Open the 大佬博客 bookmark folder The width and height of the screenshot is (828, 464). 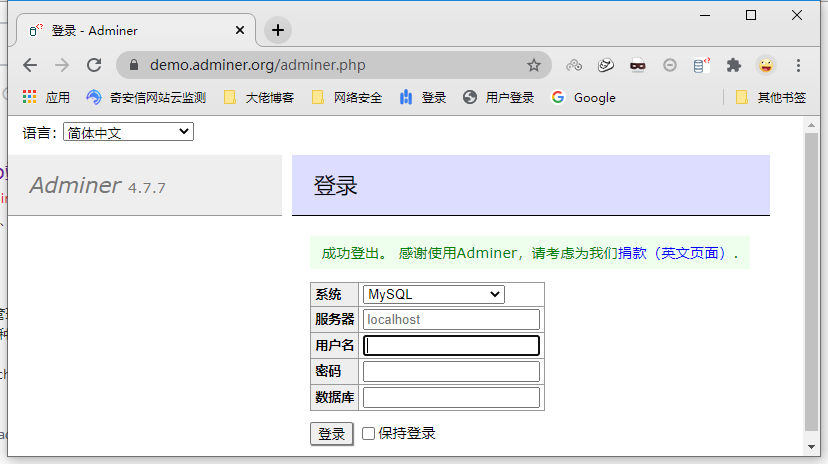(259, 98)
